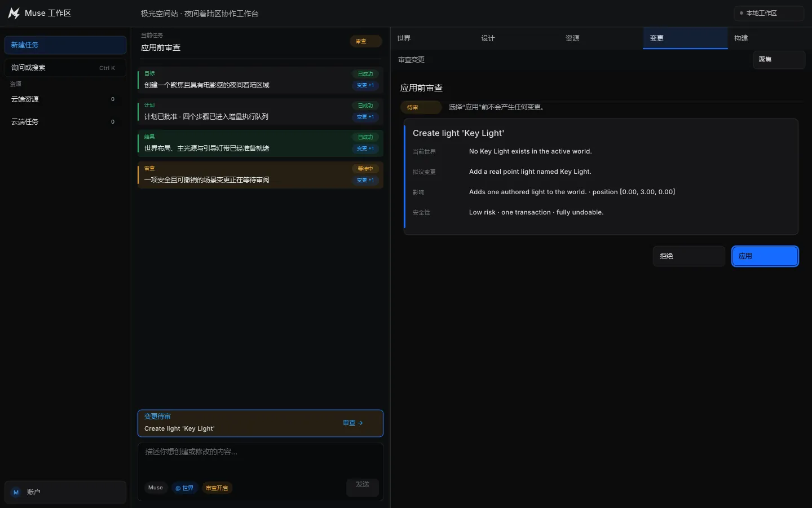Click text 'Low risk · one transaction · fully undoable.'
Screen dimensions: 812x508
536,212
